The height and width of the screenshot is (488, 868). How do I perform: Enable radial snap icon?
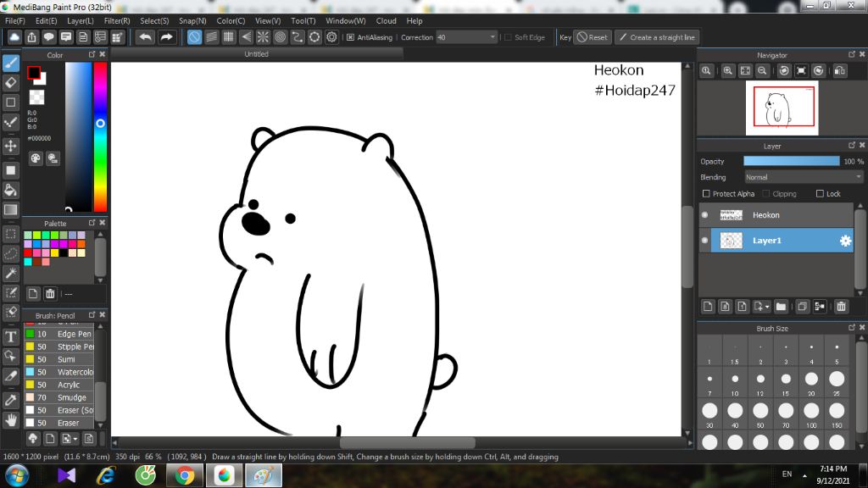263,37
